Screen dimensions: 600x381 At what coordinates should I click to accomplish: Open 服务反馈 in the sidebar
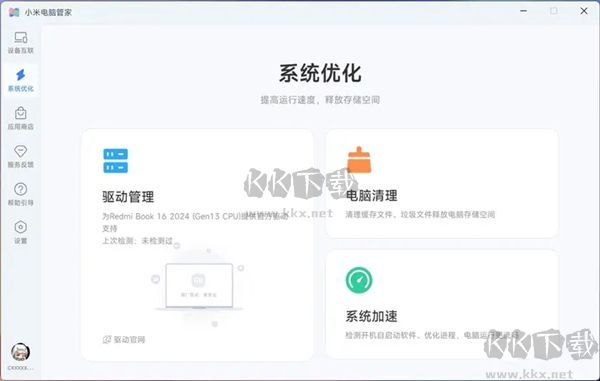pos(21,156)
